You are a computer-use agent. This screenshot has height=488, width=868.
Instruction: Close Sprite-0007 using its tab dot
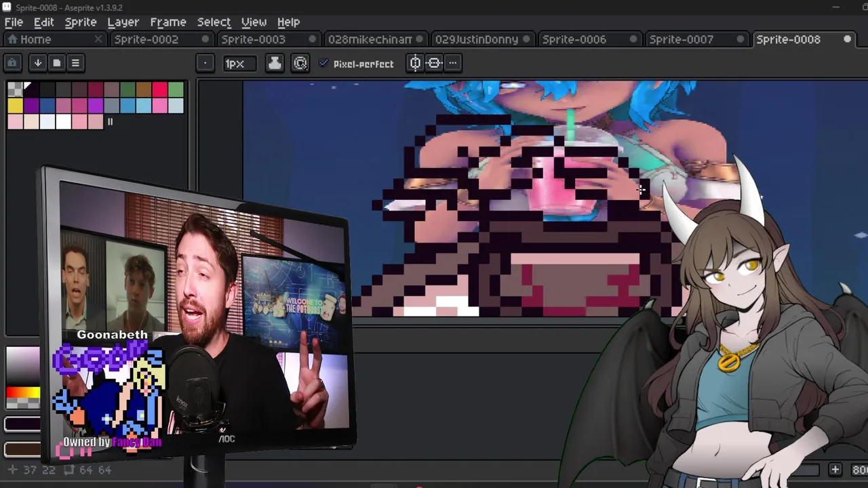(x=741, y=39)
